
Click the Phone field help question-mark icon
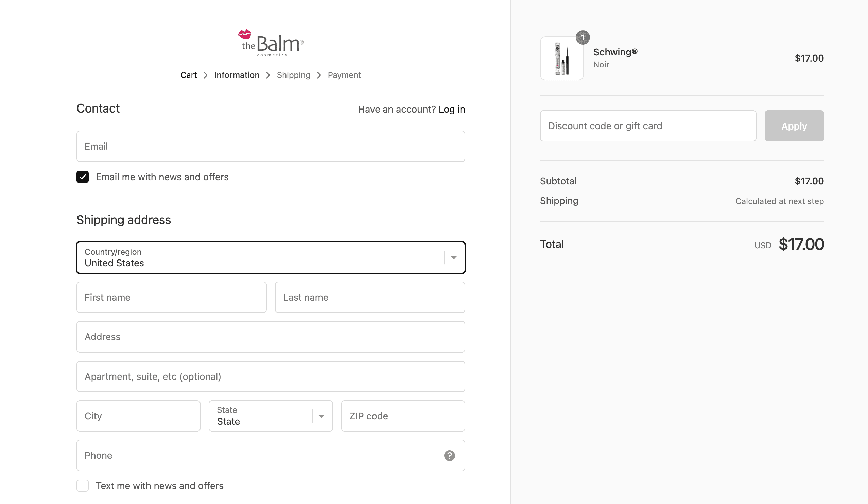tap(449, 455)
